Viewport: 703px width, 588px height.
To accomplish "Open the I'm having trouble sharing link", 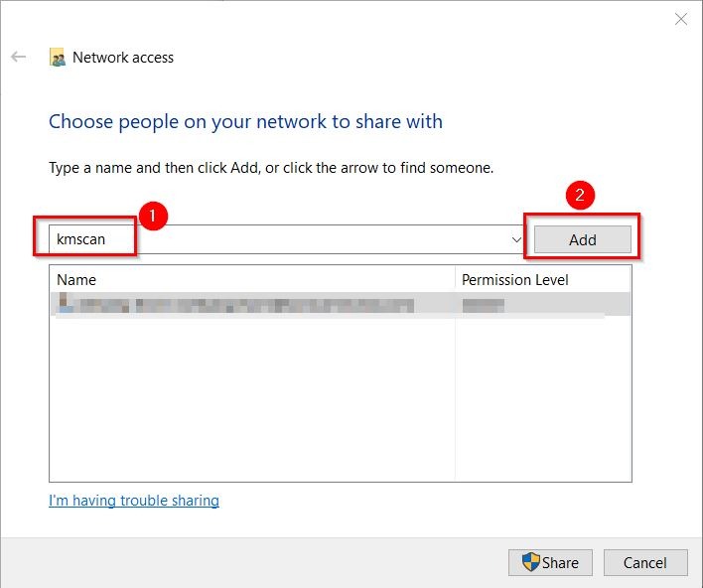I will click(134, 501).
